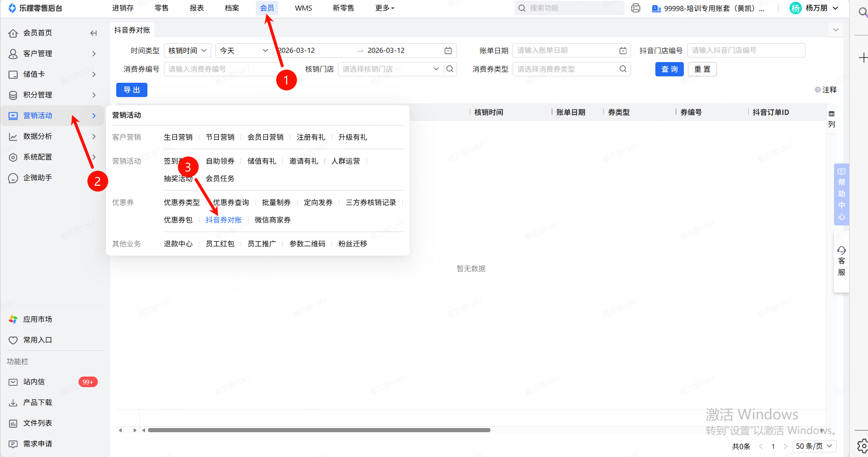
Task: Open the 退款中心 link
Action: [x=178, y=244]
